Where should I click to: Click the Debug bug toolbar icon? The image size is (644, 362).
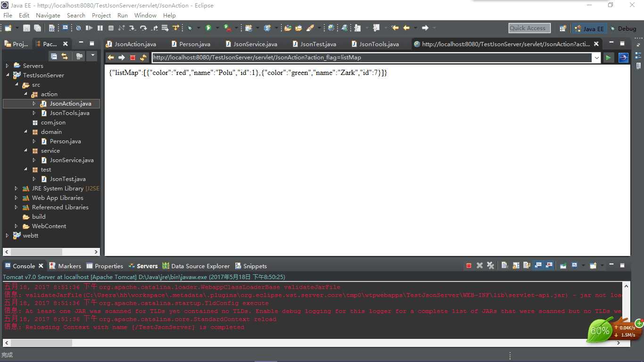point(189,28)
